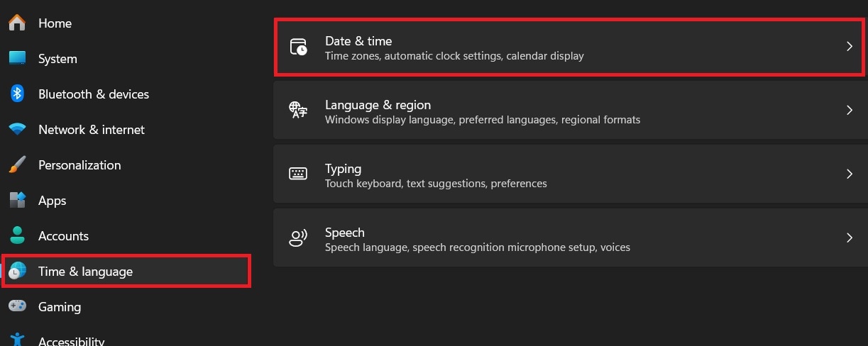Click the Accounts person icon
The height and width of the screenshot is (346, 868).
18,235
